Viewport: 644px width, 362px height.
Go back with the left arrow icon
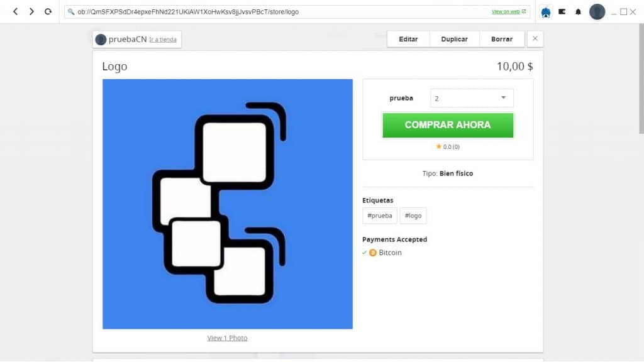(x=16, y=11)
